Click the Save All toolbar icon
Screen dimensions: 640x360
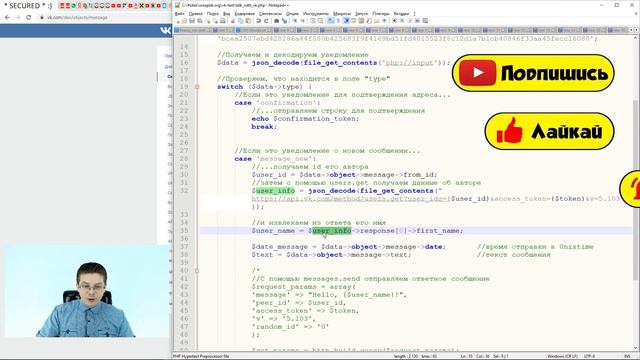pyautogui.click(x=200, y=21)
